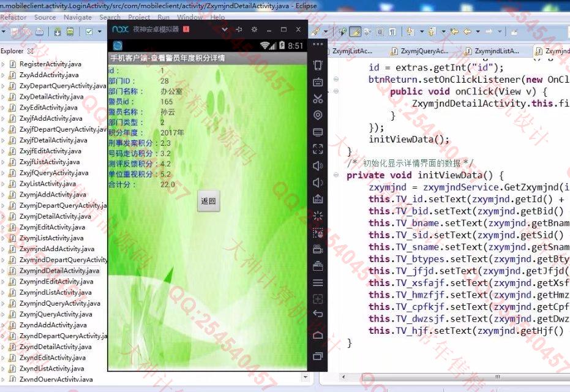Click Nox recent apps icon

[318, 356]
